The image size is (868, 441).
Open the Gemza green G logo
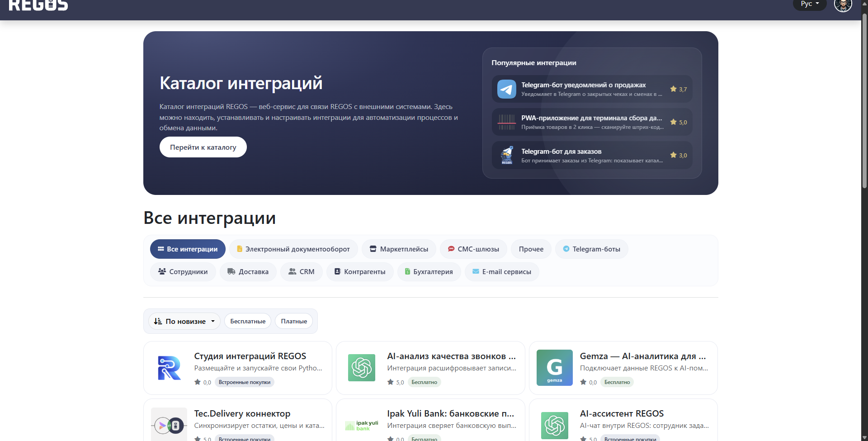click(x=555, y=368)
